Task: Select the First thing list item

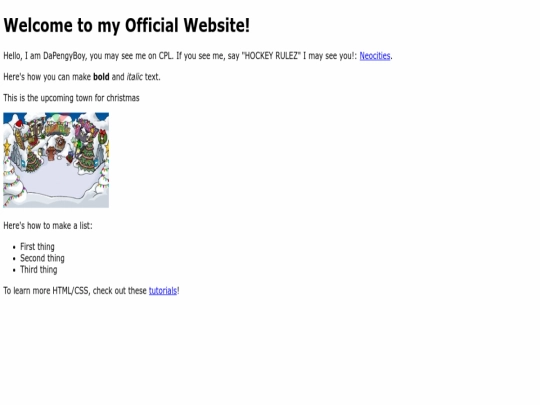Action: pyautogui.click(x=37, y=247)
